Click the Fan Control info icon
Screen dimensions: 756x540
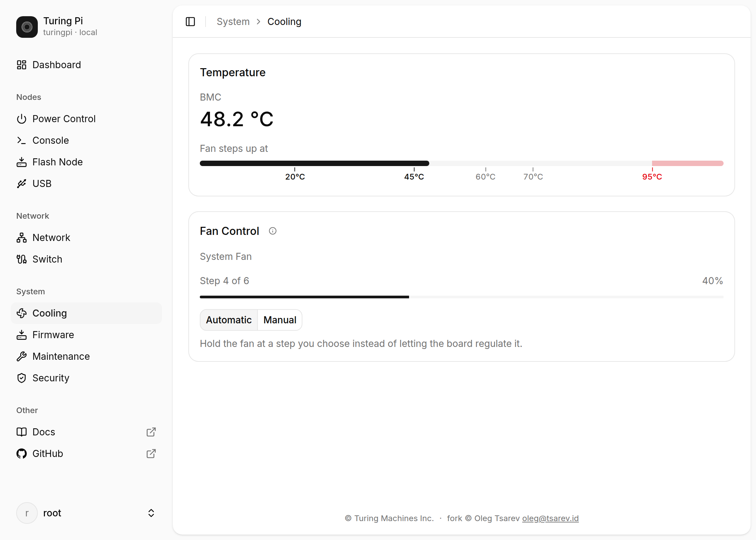tap(273, 231)
